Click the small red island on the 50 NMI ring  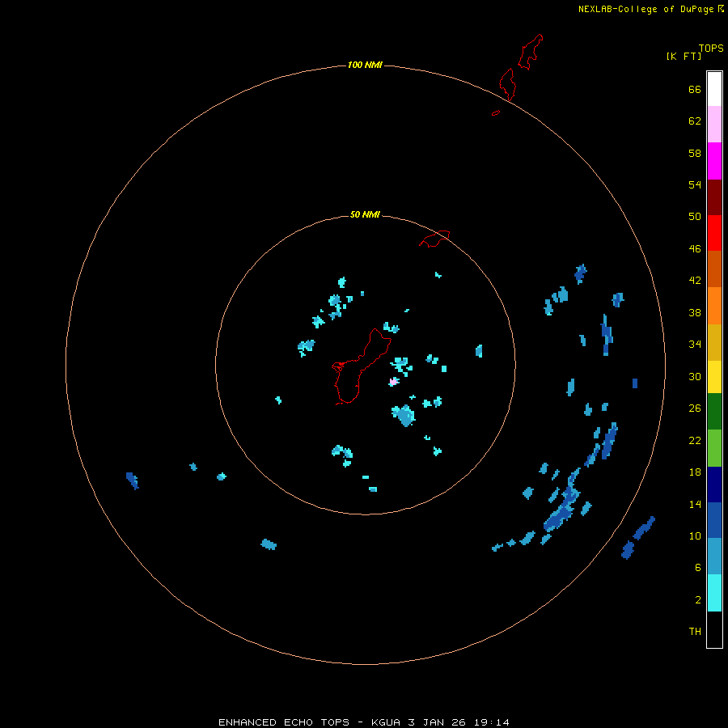tap(434, 239)
